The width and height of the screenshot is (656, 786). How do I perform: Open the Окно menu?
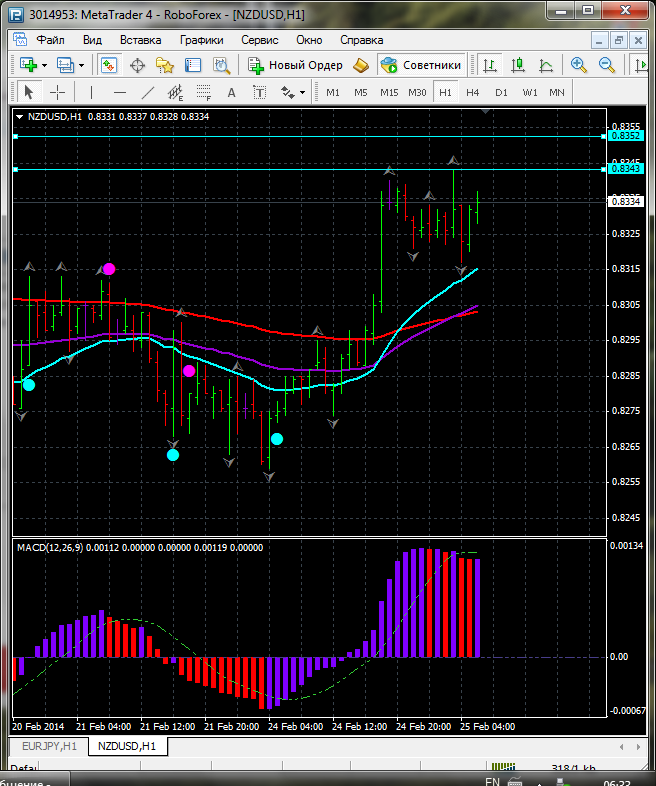[309, 40]
